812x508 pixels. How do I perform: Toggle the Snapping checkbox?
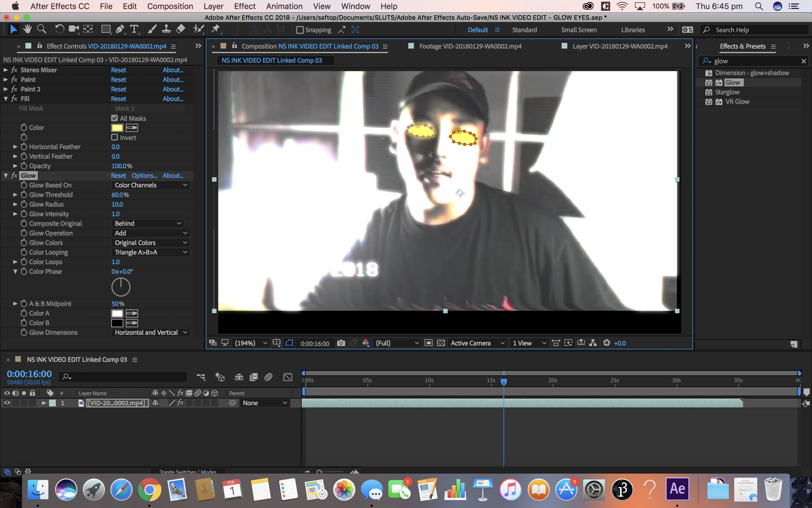coord(300,30)
